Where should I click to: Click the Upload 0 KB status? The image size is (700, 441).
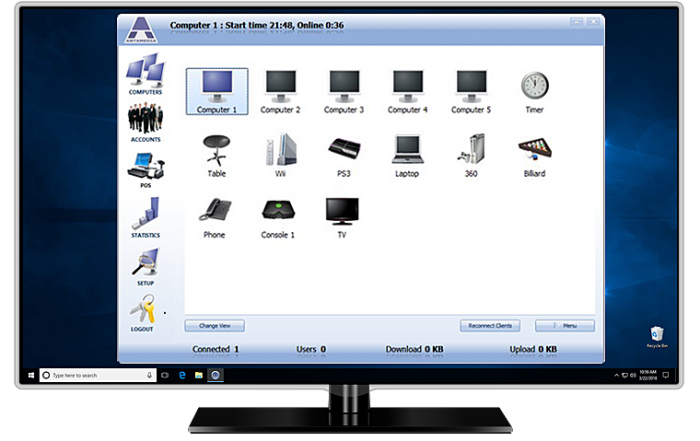point(533,349)
